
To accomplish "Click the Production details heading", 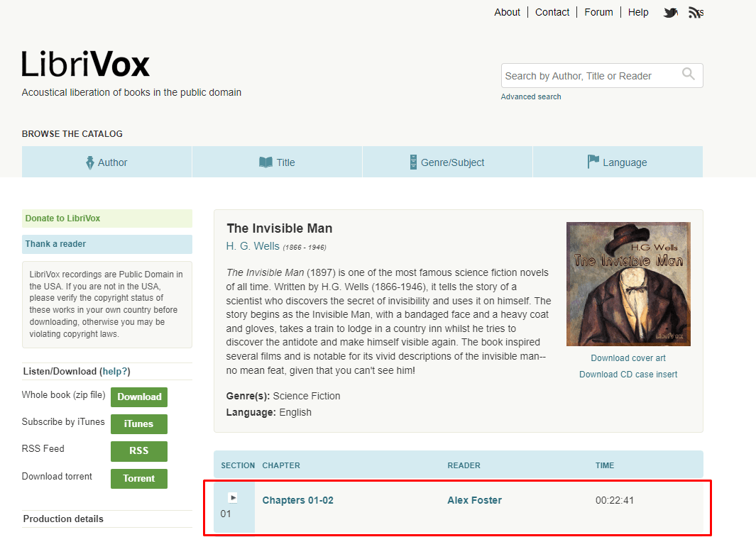I will (63, 519).
